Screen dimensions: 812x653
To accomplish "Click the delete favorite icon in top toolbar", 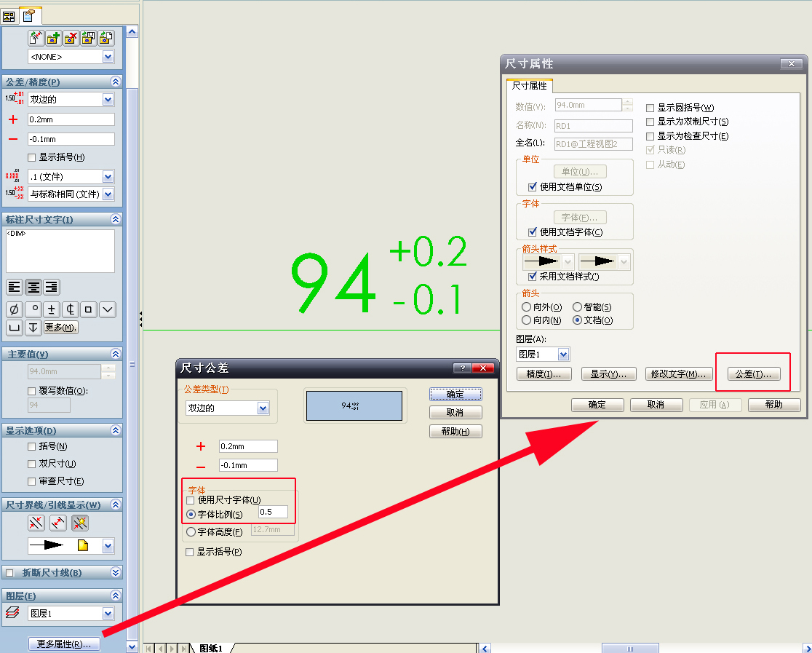I will pyautogui.click(x=70, y=37).
